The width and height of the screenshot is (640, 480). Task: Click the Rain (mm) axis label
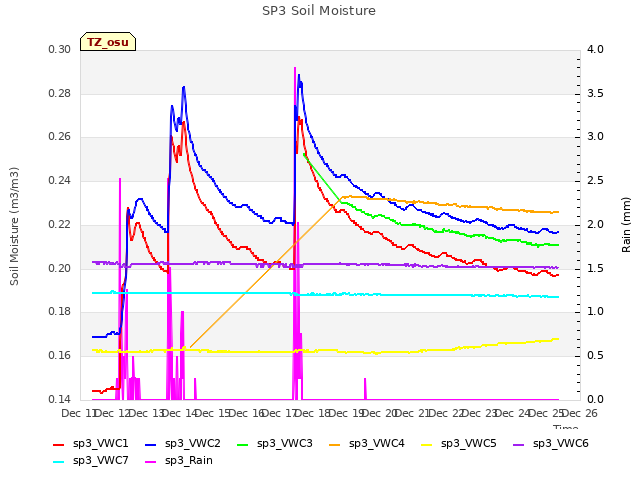pyautogui.click(x=626, y=225)
